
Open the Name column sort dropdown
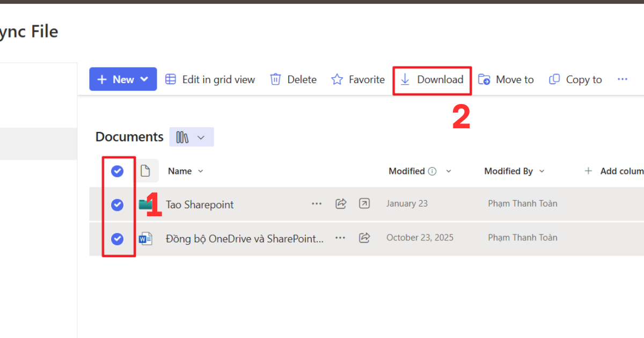tap(201, 171)
